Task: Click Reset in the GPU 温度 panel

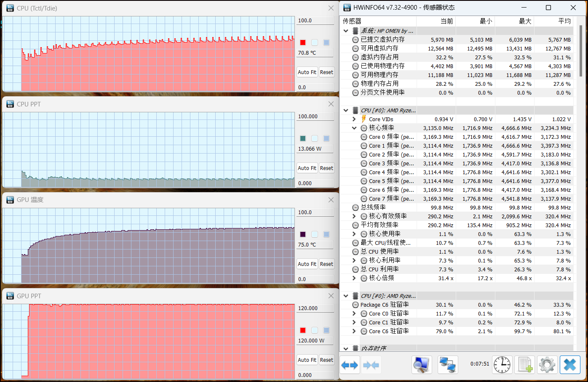Action: click(326, 264)
